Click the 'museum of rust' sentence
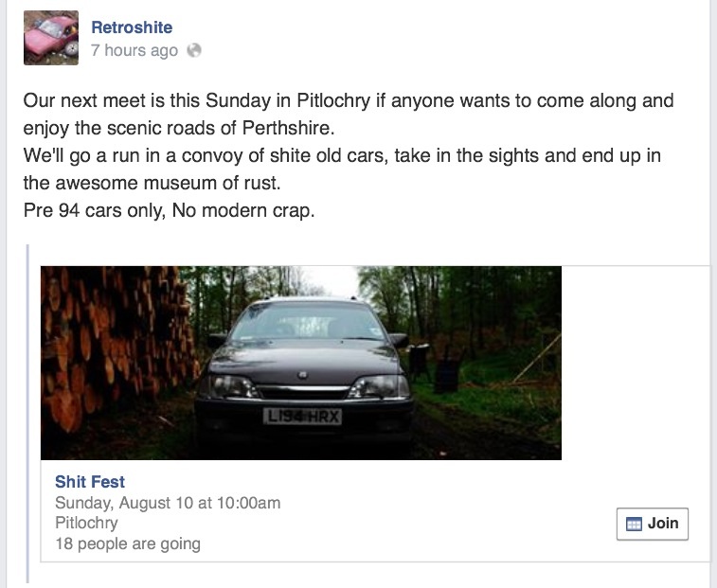 coord(342,169)
